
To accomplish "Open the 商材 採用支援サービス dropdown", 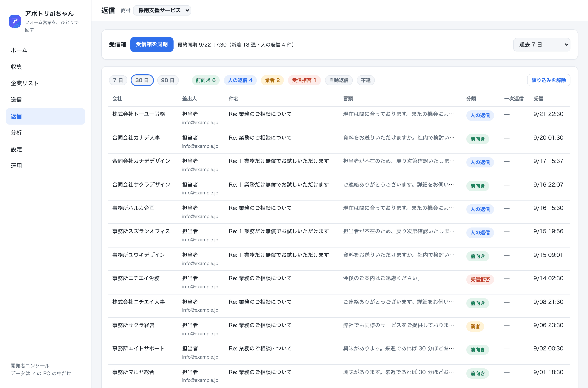I will click(x=162, y=10).
